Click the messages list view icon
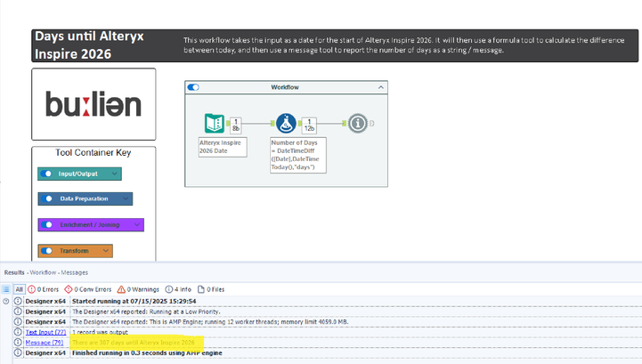Image resolution: width=642 pixels, height=364 pixels. point(6,289)
